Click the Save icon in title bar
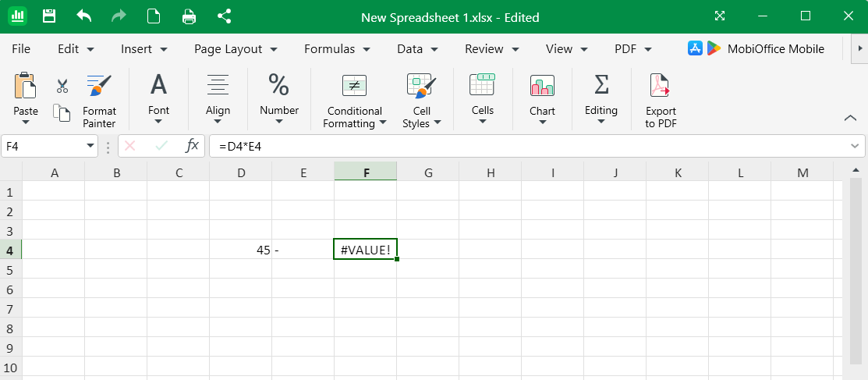 pyautogui.click(x=49, y=16)
